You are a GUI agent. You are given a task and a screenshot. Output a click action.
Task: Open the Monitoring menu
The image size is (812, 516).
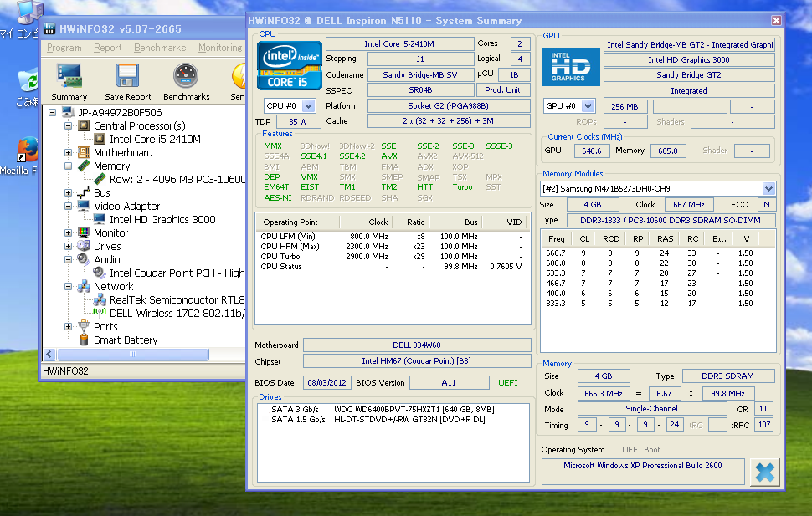(x=220, y=48)
